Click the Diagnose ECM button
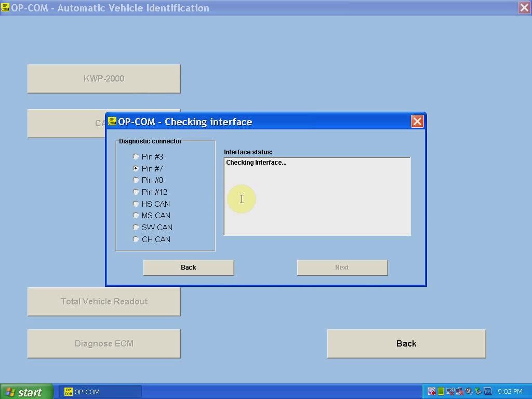Viewport: 532px width, 399px height. tap(104, 343)
